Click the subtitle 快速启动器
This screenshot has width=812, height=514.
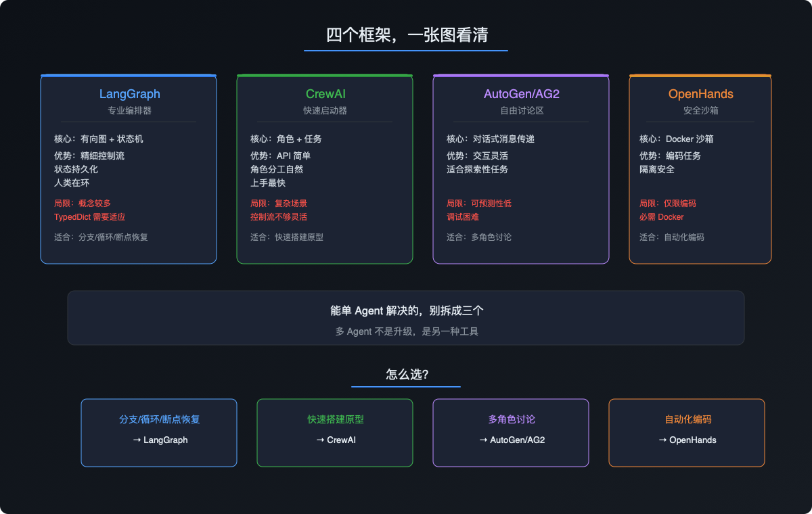[x=325, y=110]
